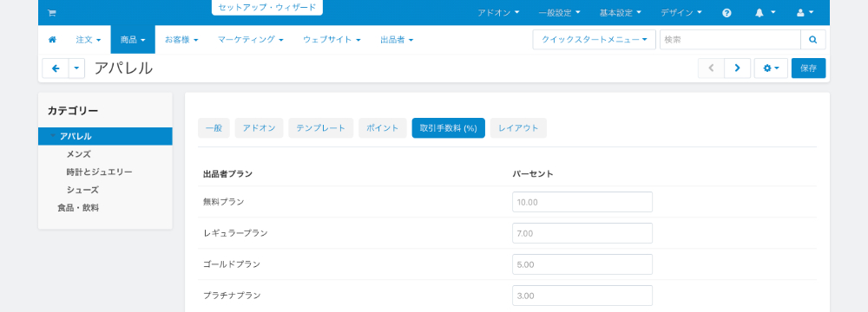868x312 pixels.
Task: Select アパレル in the category tree
Action: [76, 136]
